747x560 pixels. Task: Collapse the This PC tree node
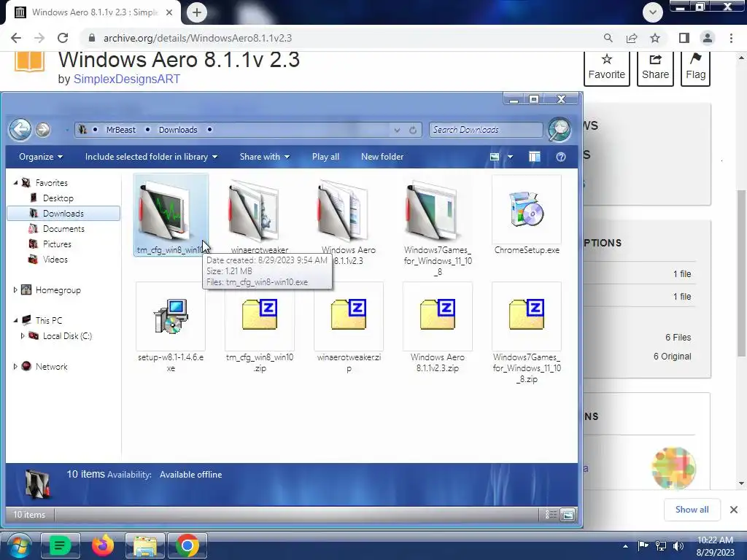[15, 321]
